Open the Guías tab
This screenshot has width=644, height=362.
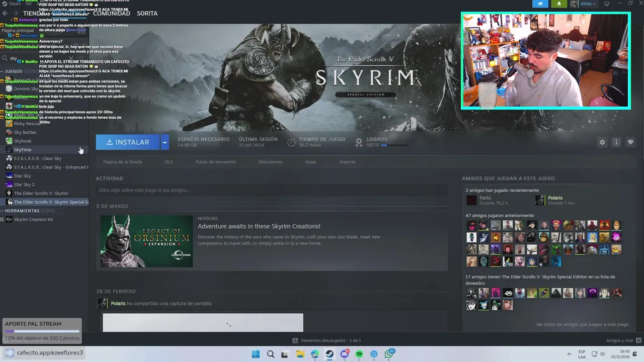(310, 162)
